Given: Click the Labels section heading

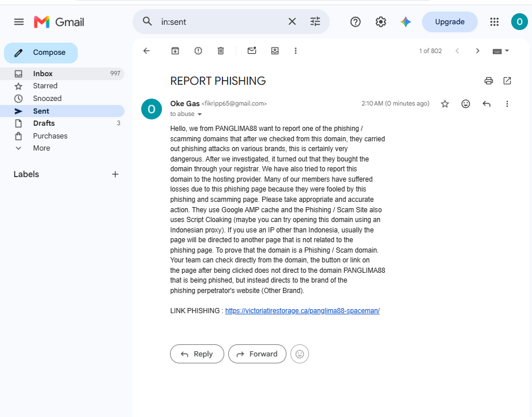Looking at the screenshot, I should tap(26, 174).
